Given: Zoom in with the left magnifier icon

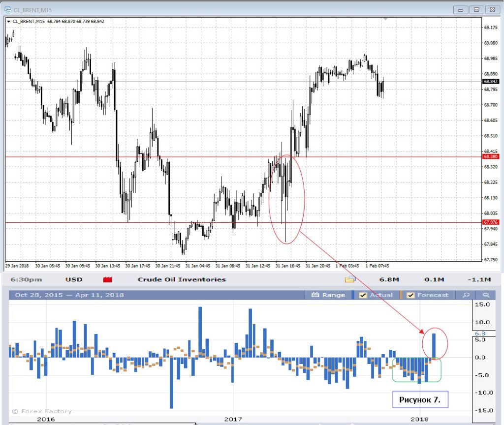Looking at the screenshot, I should pos(466,295).
